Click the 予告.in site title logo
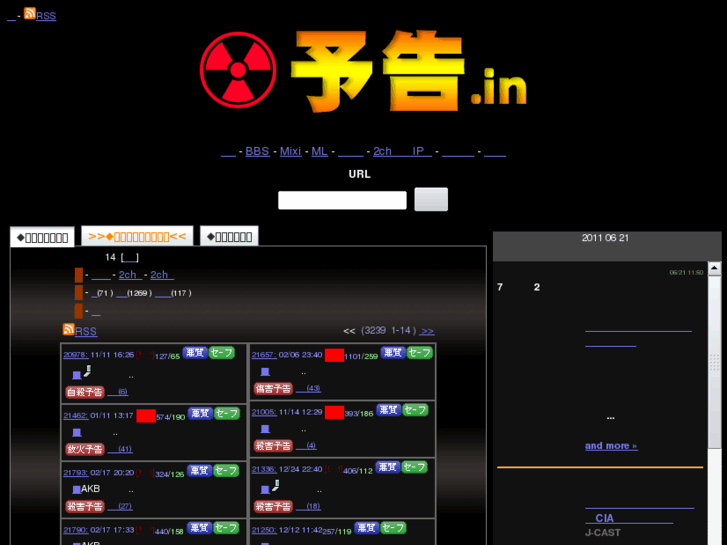Screen dimensions: 727x545 point(409,72)
